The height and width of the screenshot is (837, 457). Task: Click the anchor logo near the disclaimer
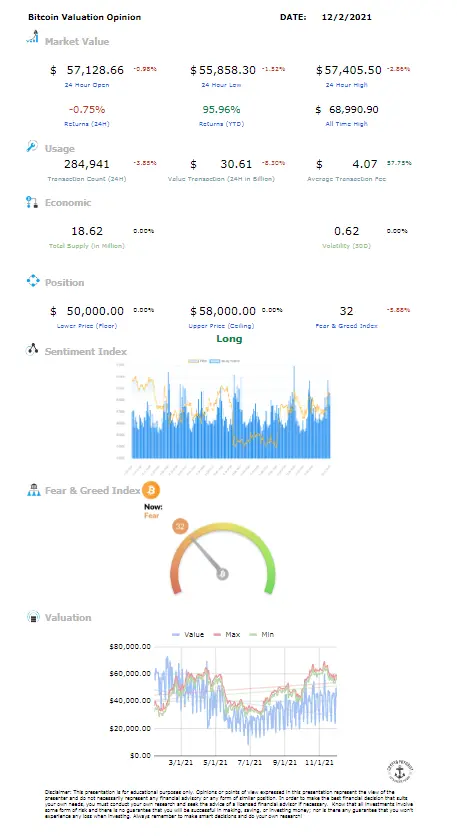tap(400, 770)
